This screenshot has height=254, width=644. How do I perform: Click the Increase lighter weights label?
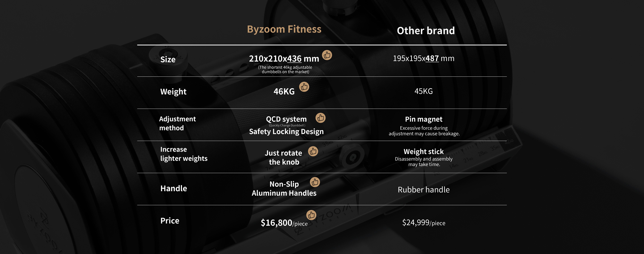pyautogui.click(x=184, y=154)
